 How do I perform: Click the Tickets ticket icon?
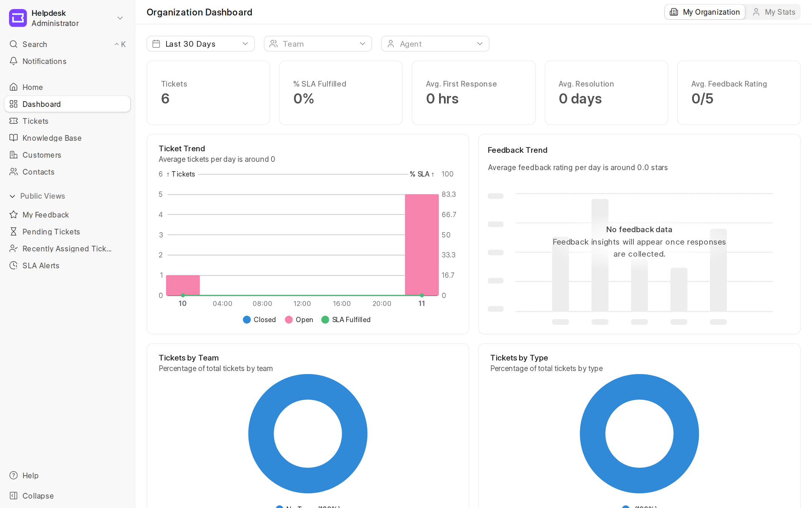[14, 121]
